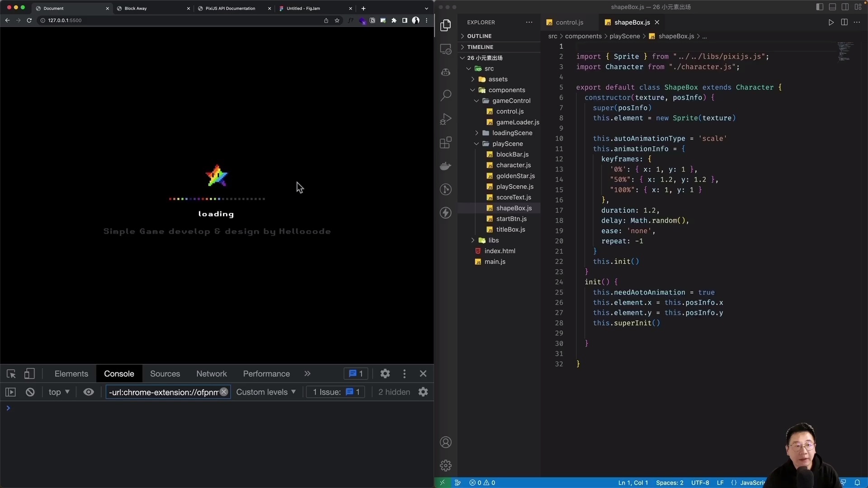Open DevTools settings gear
The width and height of the screenshot is (868, 488).
point(385,374)
